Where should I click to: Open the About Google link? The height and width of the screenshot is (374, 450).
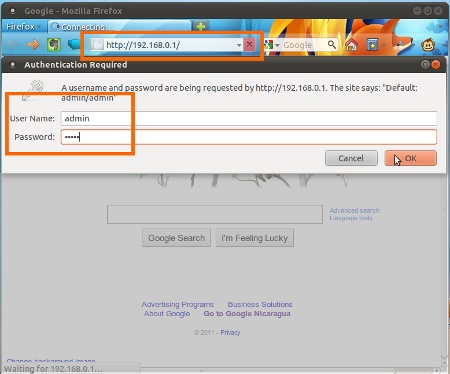[x=167, y=314]
